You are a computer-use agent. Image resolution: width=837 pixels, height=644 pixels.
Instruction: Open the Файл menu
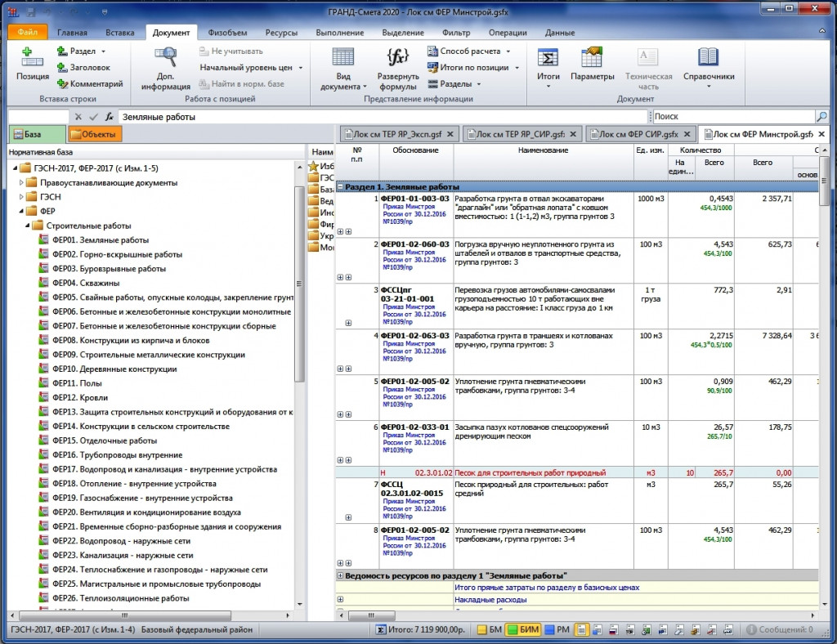27,32
